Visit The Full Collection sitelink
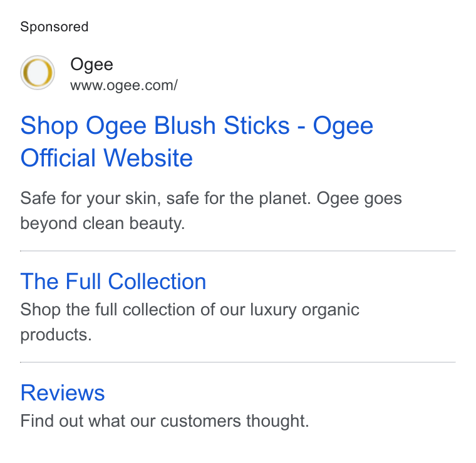 (x=113, y=282)
